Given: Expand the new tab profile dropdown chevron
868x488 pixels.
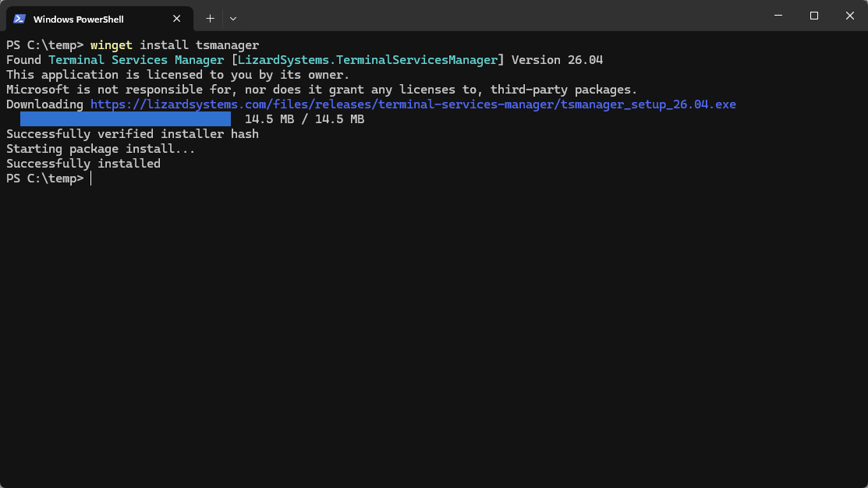Looking at the screenshot, I should (x=233, y=18).
